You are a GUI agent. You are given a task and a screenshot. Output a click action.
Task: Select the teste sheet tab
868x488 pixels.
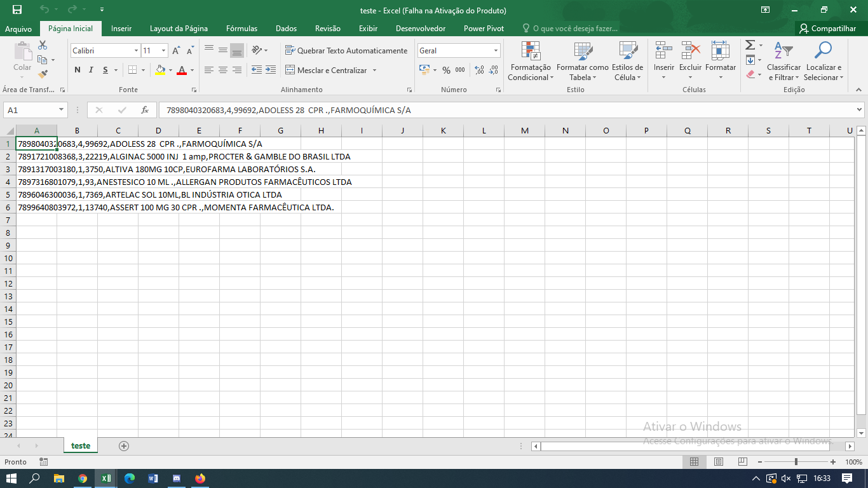81,446
